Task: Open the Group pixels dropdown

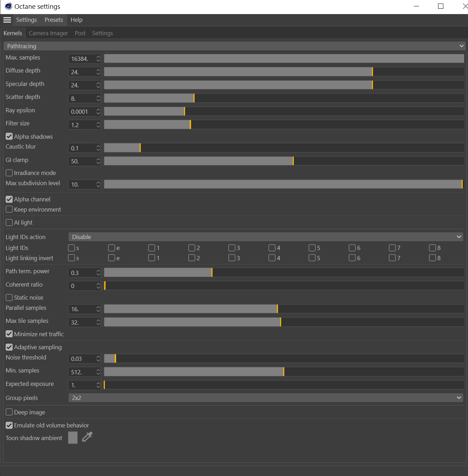Action: point(266,398)
